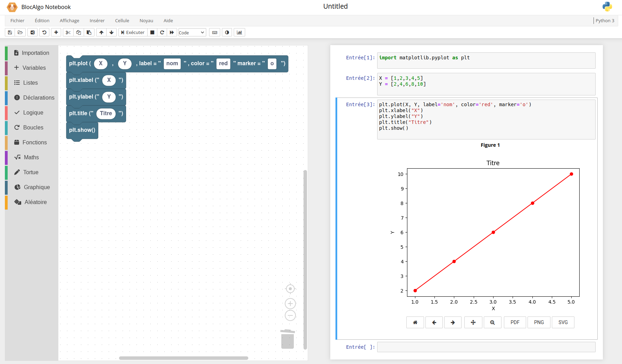Screen dimensions: 622x364
Task: Stop the kernel with the square icon
Action: tap(152, 33)
